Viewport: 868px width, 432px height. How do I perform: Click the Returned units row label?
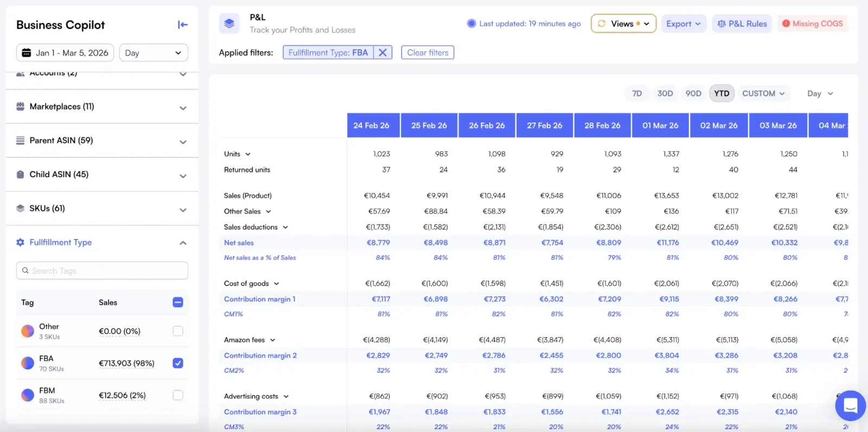point(247,170)
